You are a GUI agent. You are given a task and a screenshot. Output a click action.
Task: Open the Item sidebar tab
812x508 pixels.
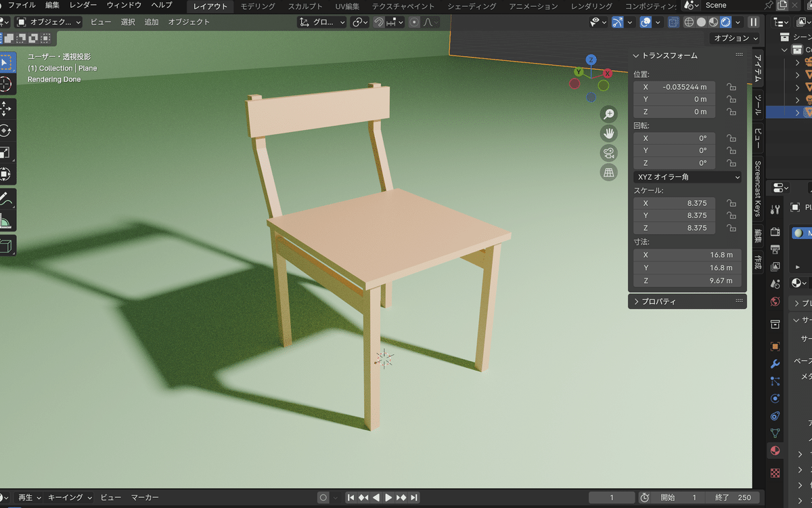click(758, 68)
